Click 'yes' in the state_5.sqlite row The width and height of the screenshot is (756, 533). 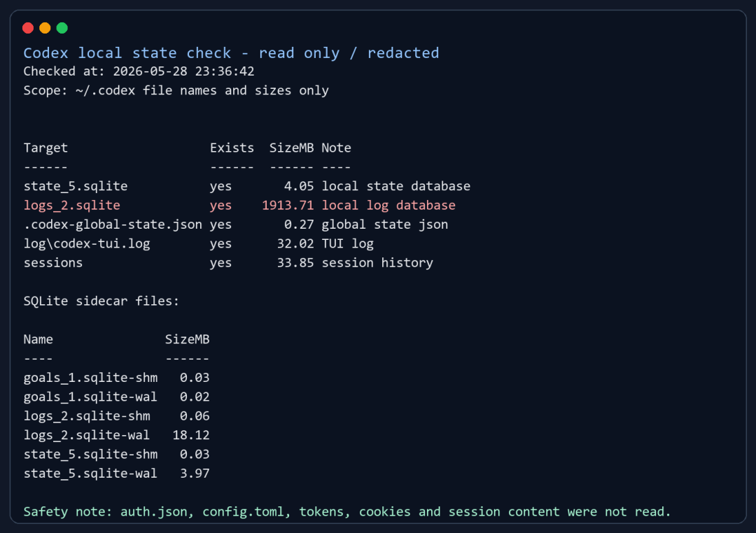[220, 187]
